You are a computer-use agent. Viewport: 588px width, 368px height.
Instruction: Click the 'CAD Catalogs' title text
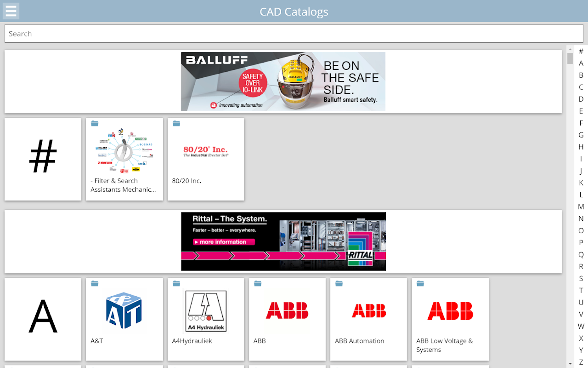294,11
